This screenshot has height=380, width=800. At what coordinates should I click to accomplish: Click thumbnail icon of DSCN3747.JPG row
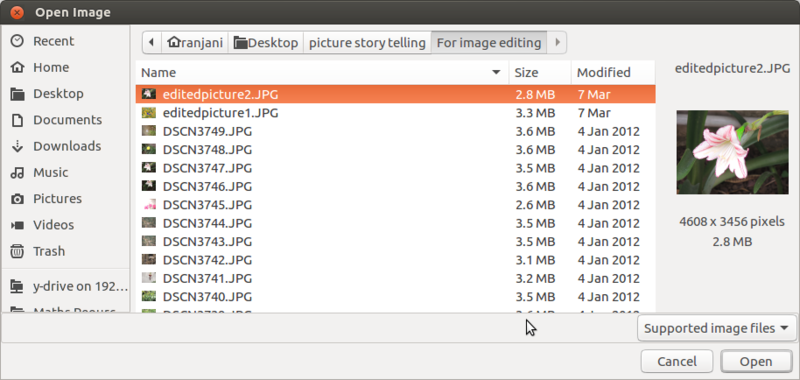click(148, 168)
